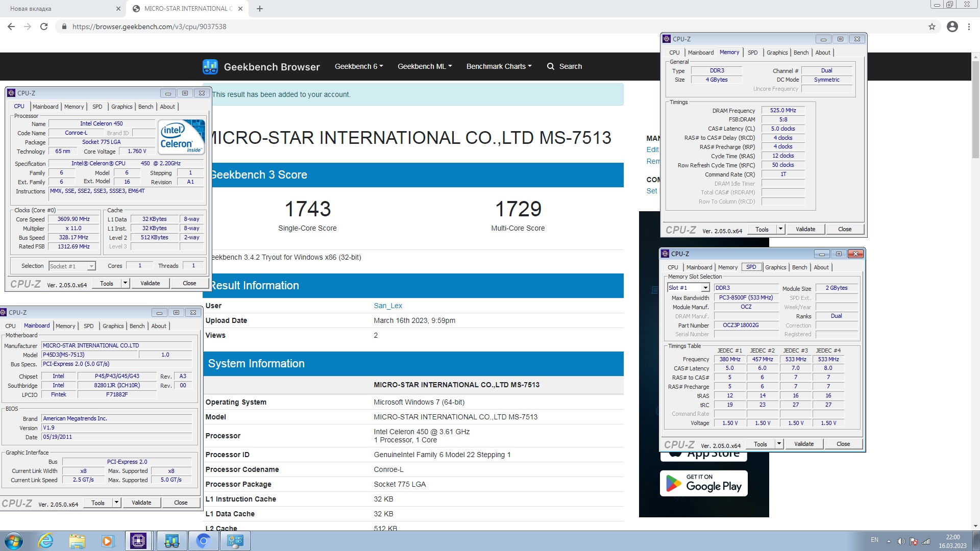Open the Chrome three-dot menu
The image size is (980, 551).
pyautogui.click(x=969, y=27)
